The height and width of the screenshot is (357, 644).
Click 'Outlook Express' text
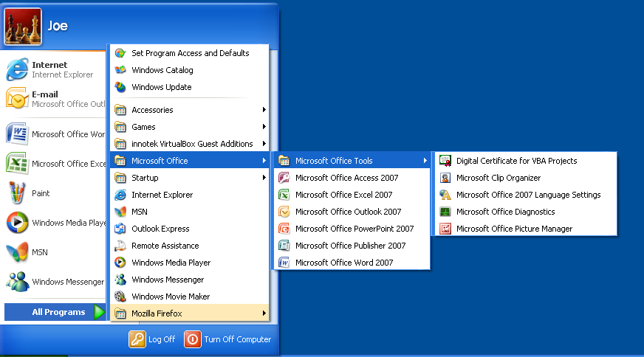(160, 229)
